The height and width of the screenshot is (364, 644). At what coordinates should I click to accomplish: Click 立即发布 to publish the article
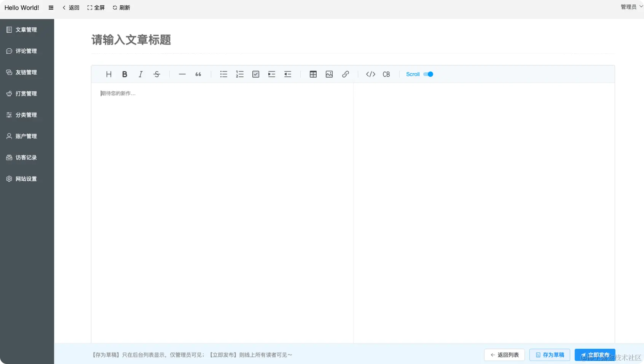tap(595, 354)
